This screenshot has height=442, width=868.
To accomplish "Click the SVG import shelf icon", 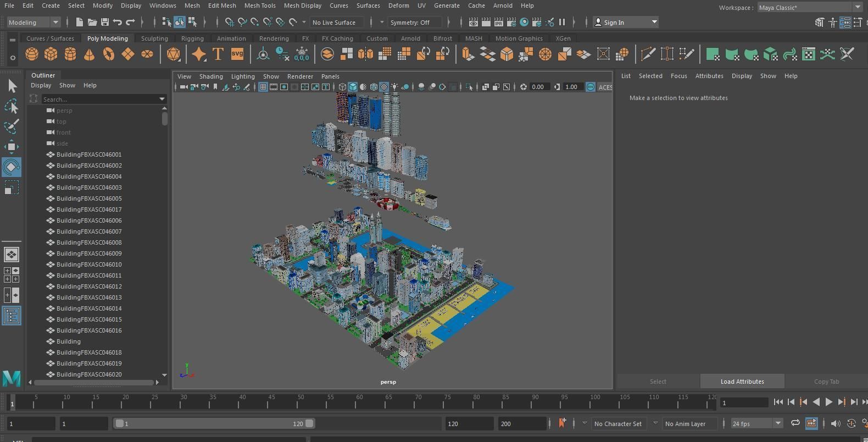I will tap(237, 54).
